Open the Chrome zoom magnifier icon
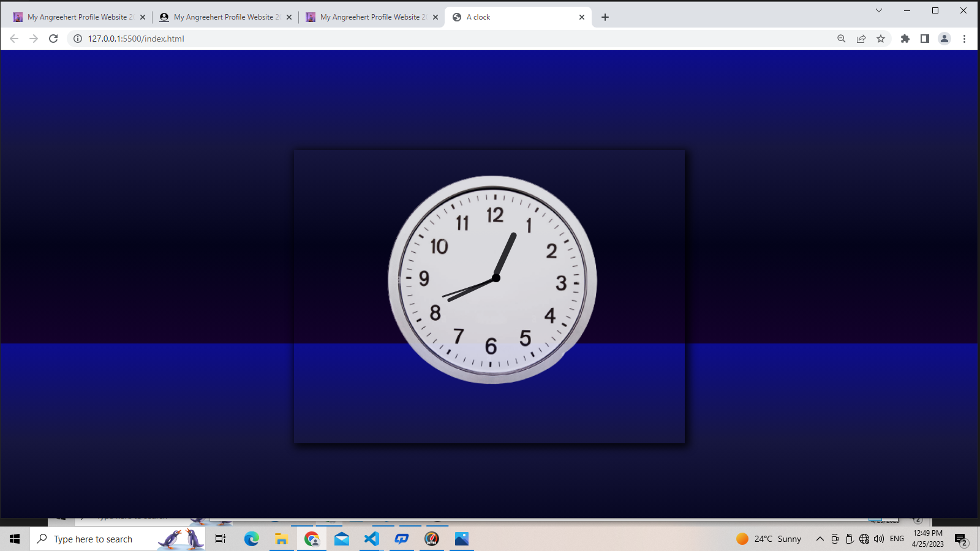The height and width of the screenshot is (551, 980). coord(842,39)
